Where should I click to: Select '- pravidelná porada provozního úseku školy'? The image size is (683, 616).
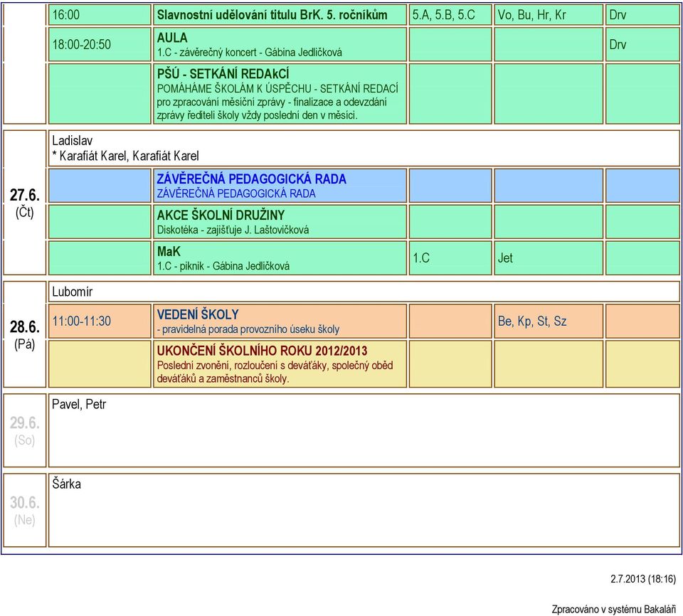[x=248, y=329]
